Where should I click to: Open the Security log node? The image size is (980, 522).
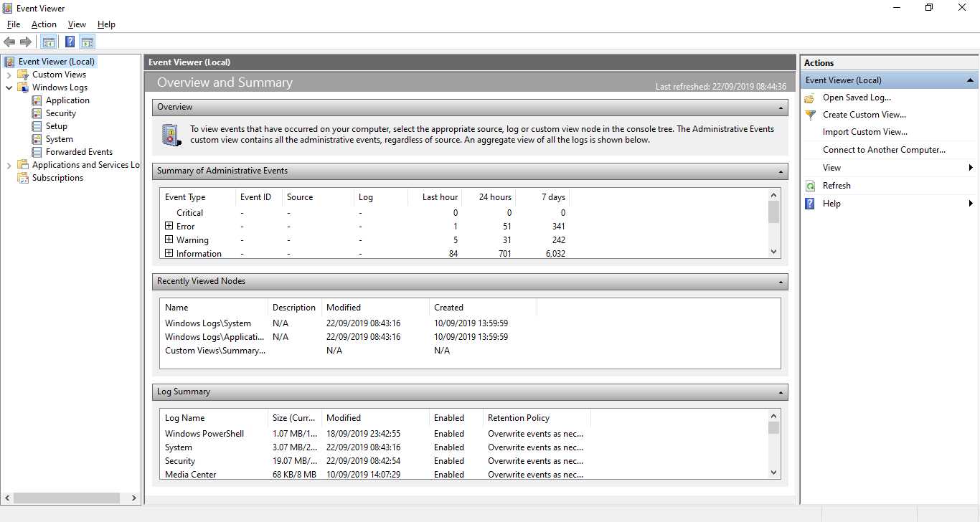point(60,113)
